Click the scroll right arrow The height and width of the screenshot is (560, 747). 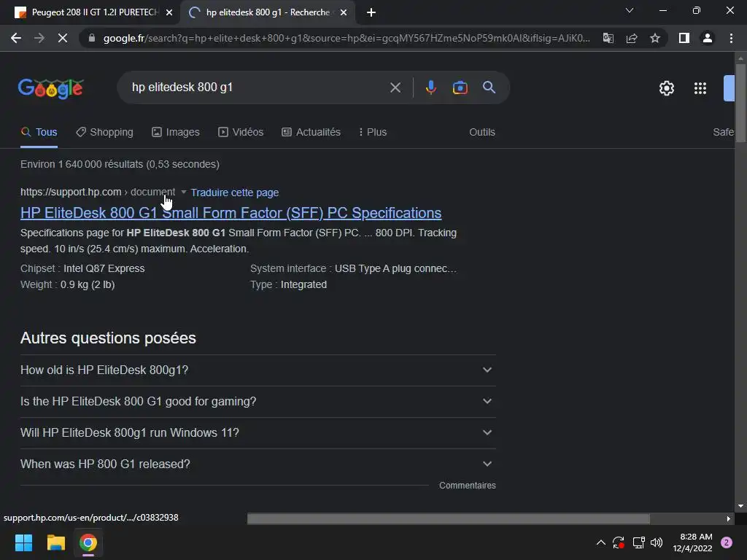729,518
